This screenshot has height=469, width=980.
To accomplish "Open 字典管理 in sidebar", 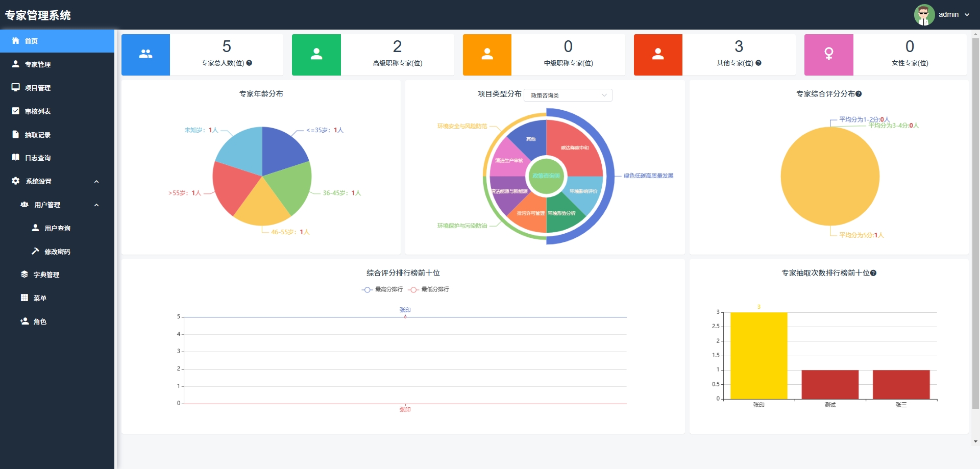I will click(46, 275).
